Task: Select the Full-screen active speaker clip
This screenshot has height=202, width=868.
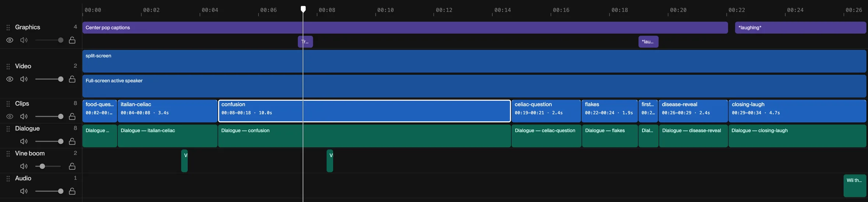Action: (474, 86)
